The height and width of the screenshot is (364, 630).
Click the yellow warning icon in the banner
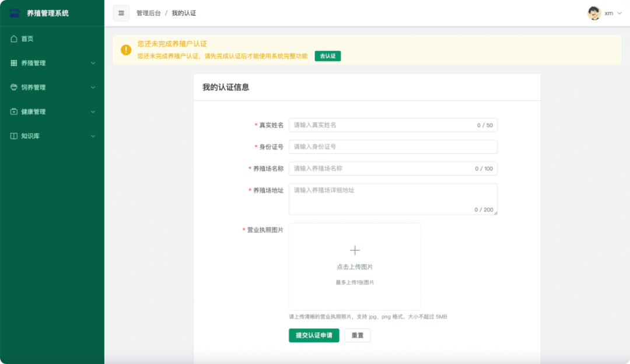[125, 50]
